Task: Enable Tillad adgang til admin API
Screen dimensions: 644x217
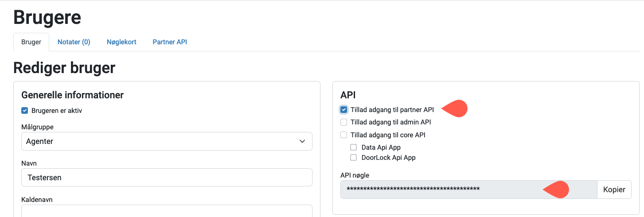Action: (x=344, y=122)
